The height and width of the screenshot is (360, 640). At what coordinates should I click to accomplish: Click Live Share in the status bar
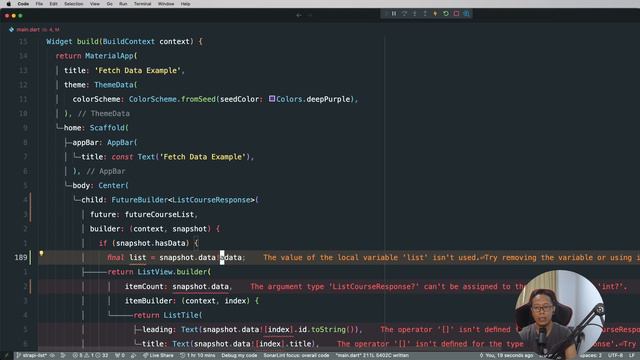coord(158,356)
